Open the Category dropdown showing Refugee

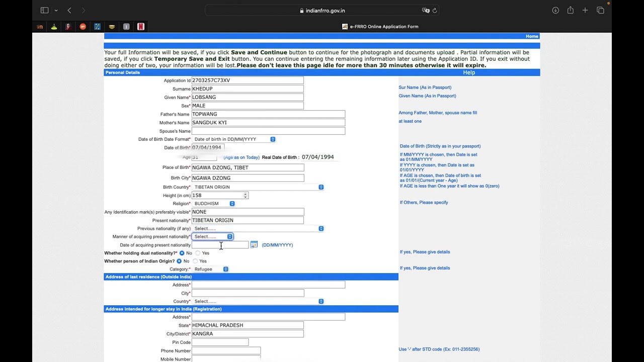(x=210, y=269)
